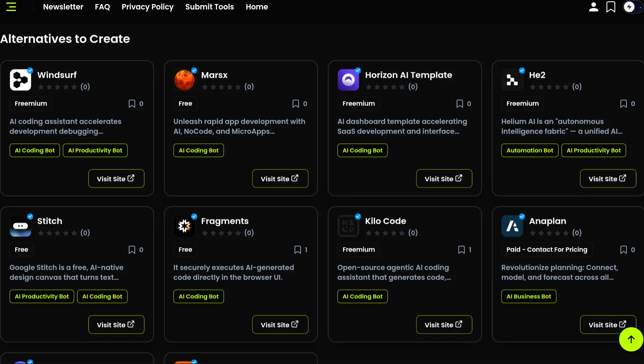Image resolution: width=644 pixels, height=364 pixels.
Task: Visit Site for Fragments
Action: tap(280, 325)
